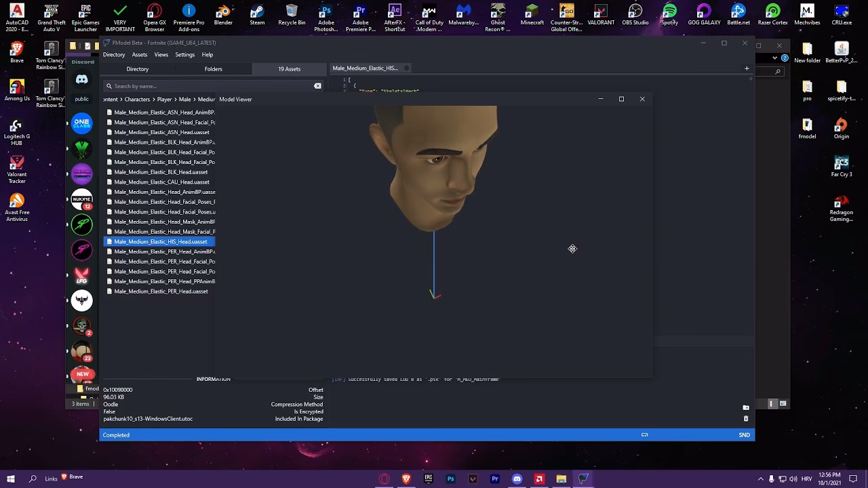Open the LFG Discord server icon

[x=82, y=275]
